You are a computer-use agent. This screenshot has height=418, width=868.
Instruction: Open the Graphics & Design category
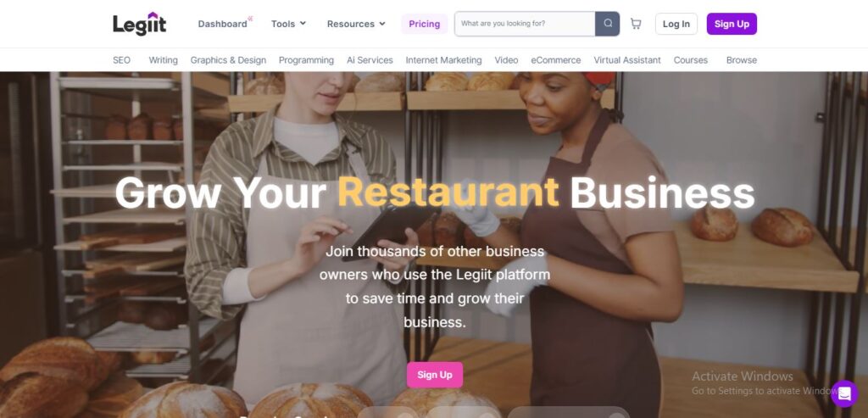[x=228, y=60]
